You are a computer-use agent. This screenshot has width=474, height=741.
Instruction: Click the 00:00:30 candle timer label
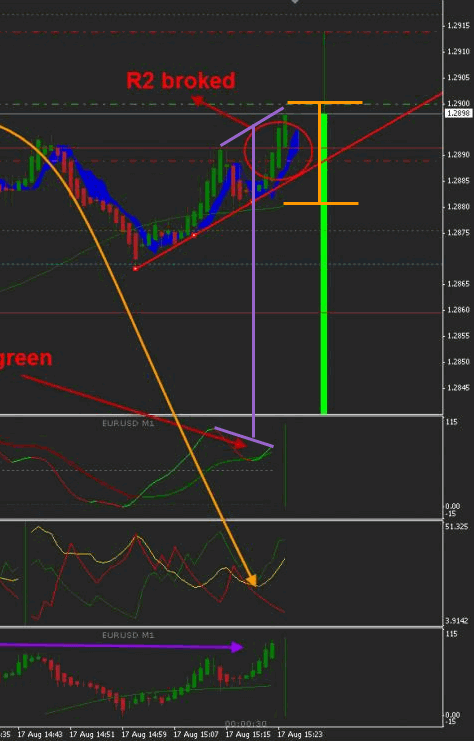[246, 724]
